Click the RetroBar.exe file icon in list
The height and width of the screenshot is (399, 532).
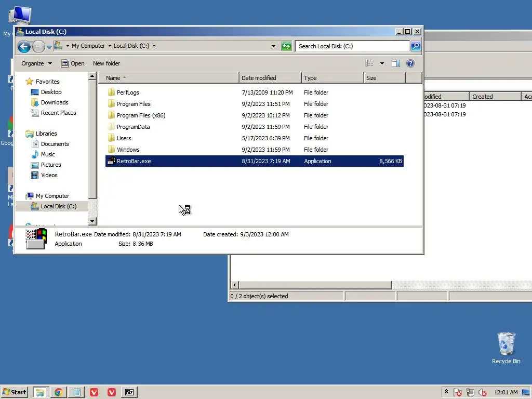pos(111,161)
